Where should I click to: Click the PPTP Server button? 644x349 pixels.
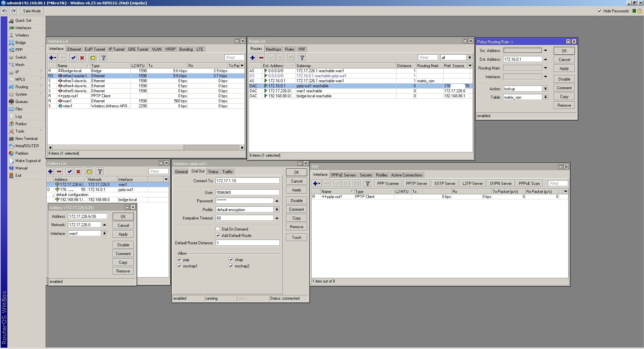417,184
